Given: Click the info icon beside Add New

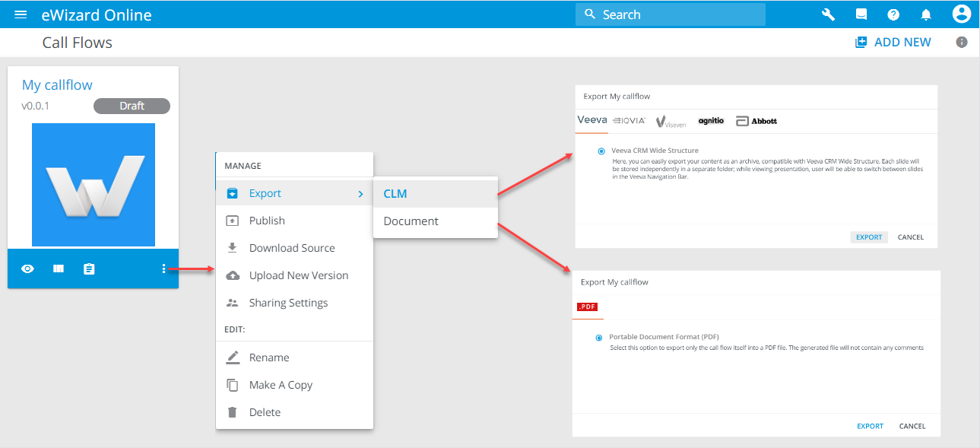Looking at the screenshot, I should pos(962,43).
